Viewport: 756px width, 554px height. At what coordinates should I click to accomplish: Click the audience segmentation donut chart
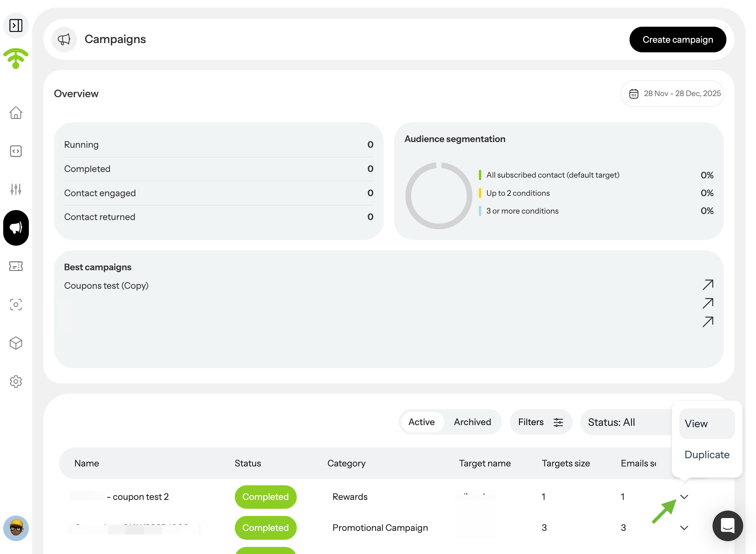click(x=439, y=195)
